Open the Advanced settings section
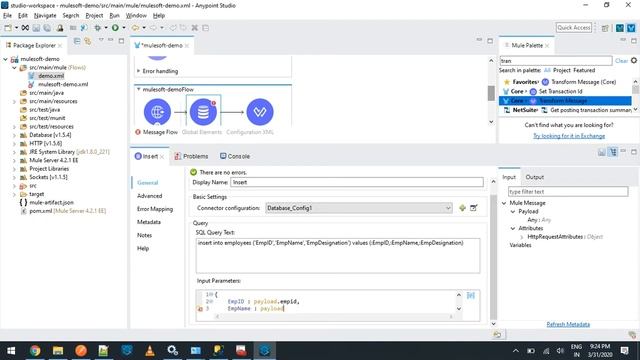 [149, 196]
